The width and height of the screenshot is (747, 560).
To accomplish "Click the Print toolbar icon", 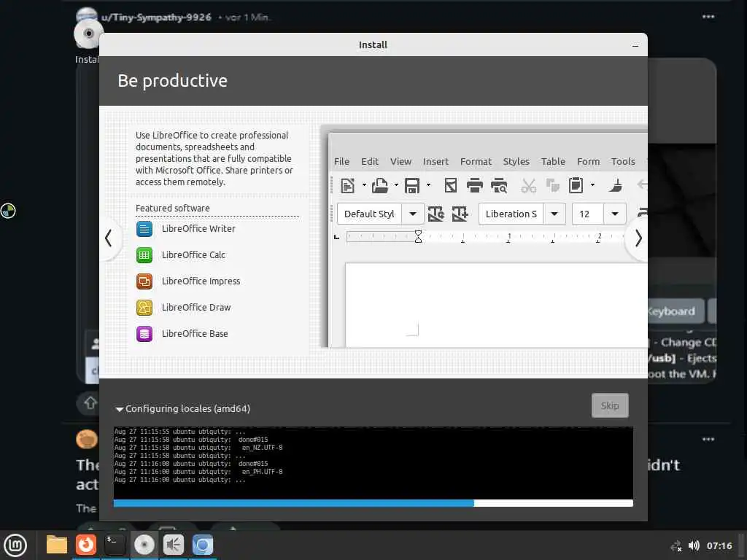I will (x=474, y=185).
